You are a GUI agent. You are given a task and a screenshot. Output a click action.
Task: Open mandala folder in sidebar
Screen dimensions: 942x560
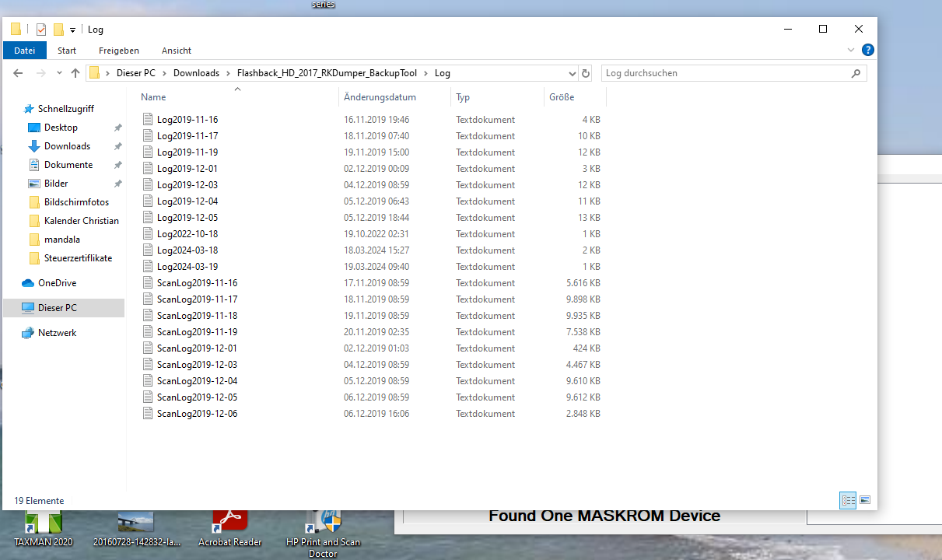tap(62, 240)
